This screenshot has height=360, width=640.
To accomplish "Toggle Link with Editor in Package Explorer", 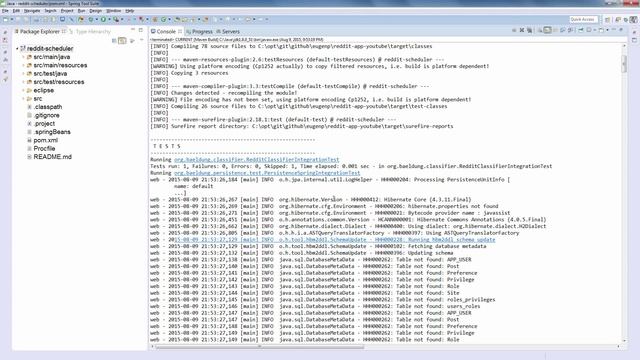I will tap(122, 40).
